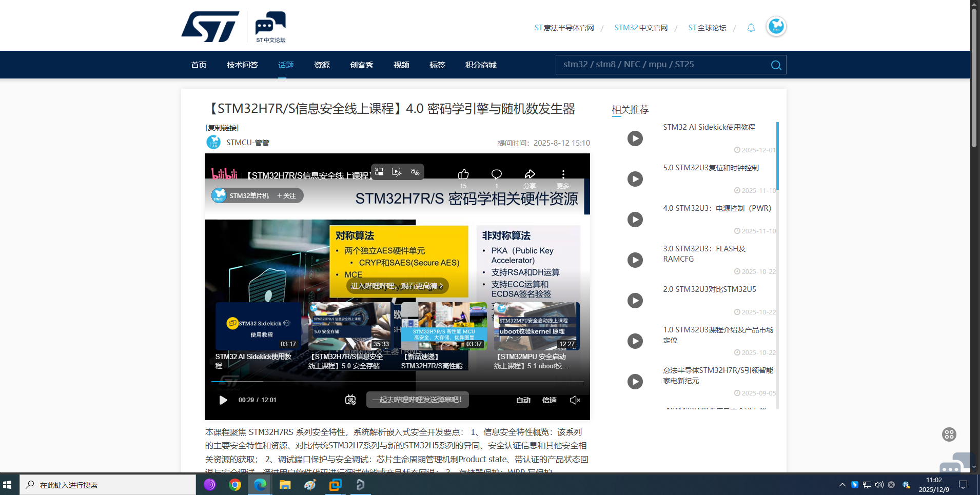The width and height of the screenshot is (980, 495).
Task: Click the AI video enhance overlay icon
Action: 397,172
